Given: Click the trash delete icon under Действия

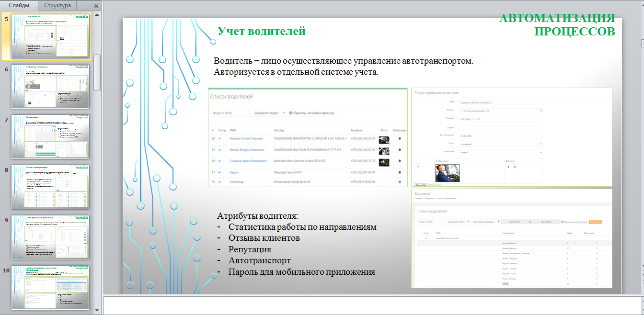Looking at the screenshot, I should (x=508, y=167).
